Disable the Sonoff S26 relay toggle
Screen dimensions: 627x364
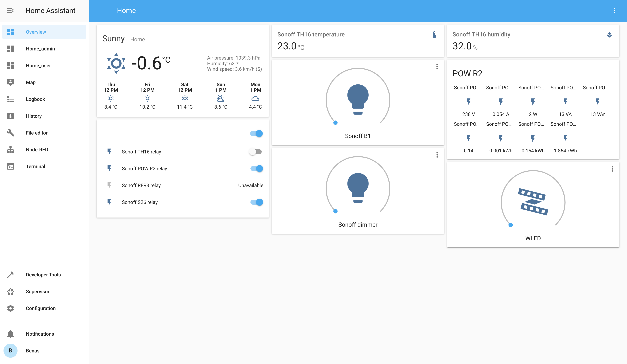point(256,202)
